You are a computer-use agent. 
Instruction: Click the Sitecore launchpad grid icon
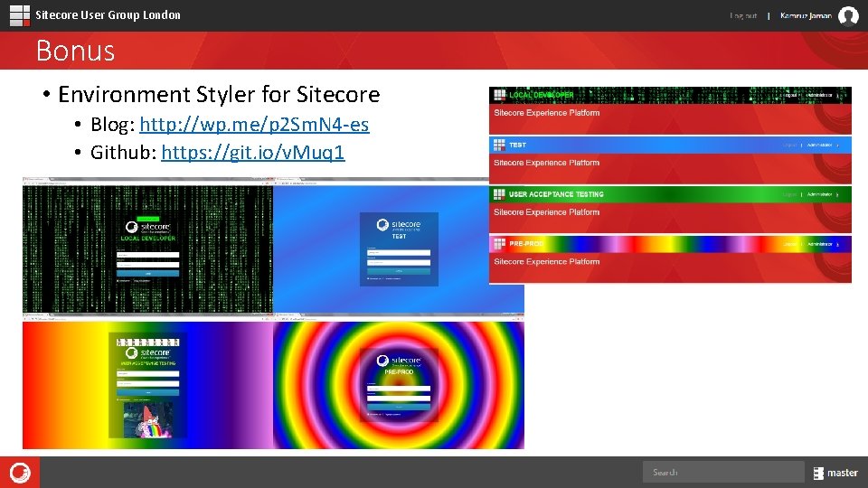click(x=20, y=15)
